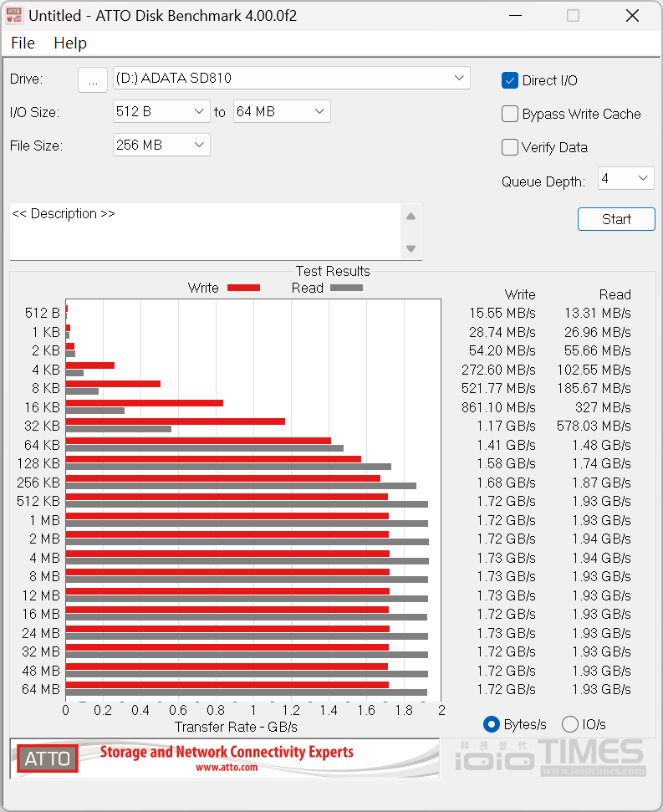Image resolution: width=663 pixels, height=812 pixels.
Task: Open the Help menu
Action: (x=70, y=43)
